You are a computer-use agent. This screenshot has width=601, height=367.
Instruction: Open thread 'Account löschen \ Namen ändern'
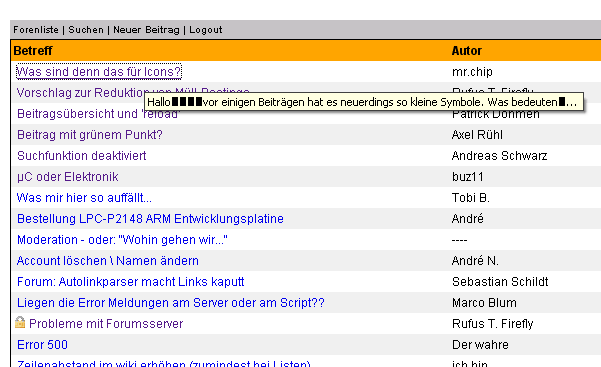(108, 261)
